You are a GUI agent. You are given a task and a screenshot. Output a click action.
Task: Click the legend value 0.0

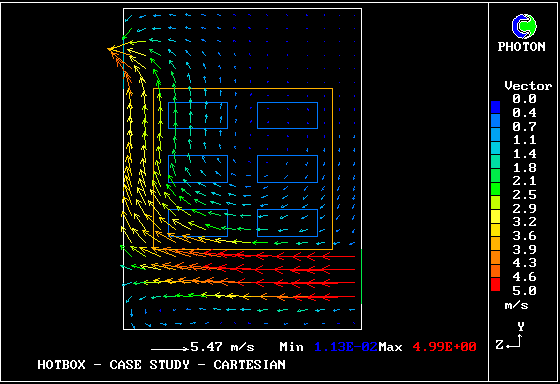click(524, 99)
